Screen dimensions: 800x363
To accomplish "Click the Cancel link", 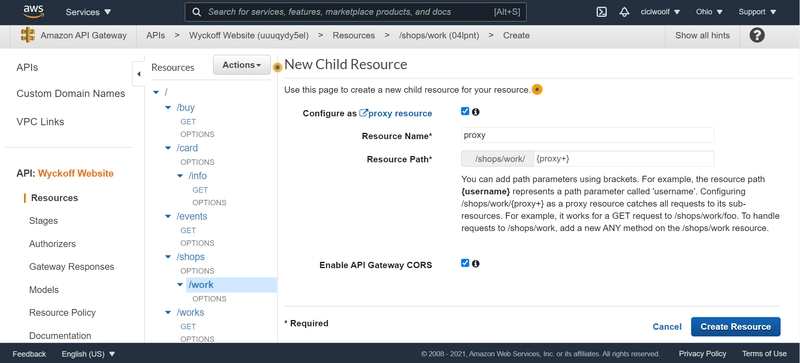I will coord(667,327).
